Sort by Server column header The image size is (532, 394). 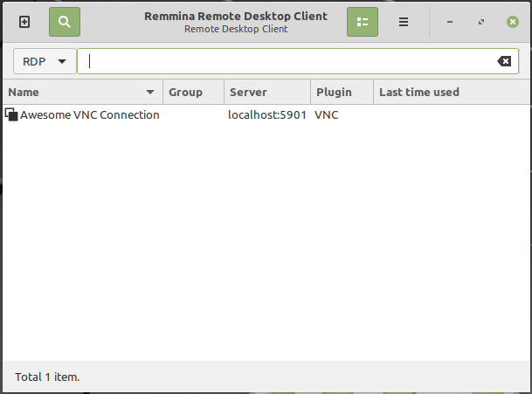[267, 92]
